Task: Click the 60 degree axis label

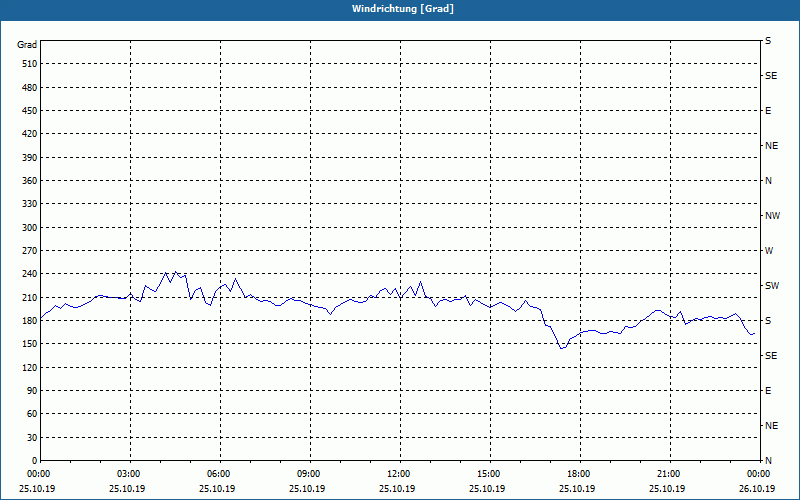Action: [x=32, y=414]
